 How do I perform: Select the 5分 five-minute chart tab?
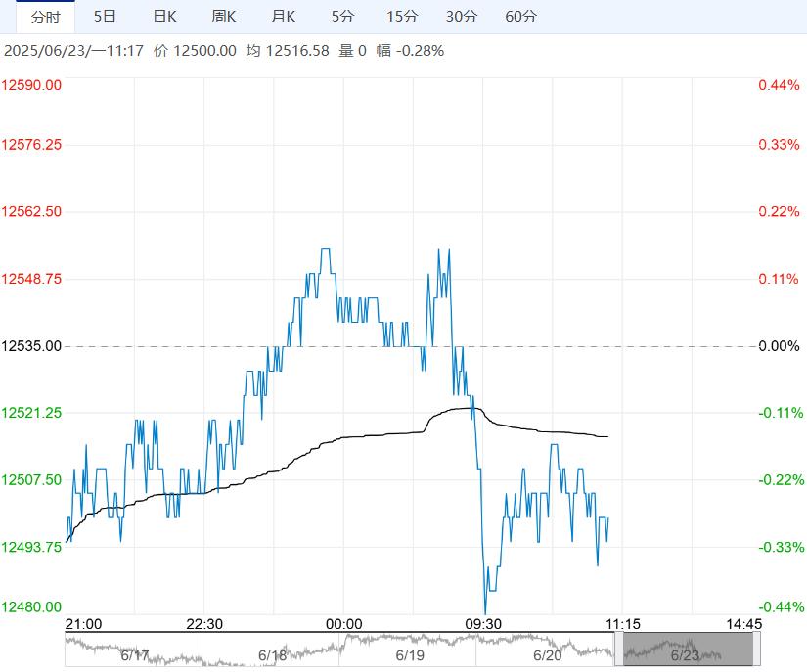[x=343, y=17]
